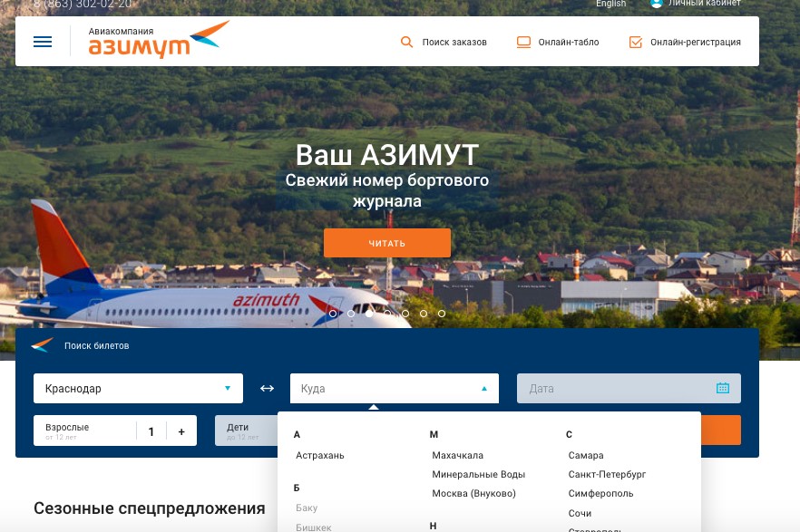Choose Баку from destination list
800x532 pixels.
click(x=307, y=508)
